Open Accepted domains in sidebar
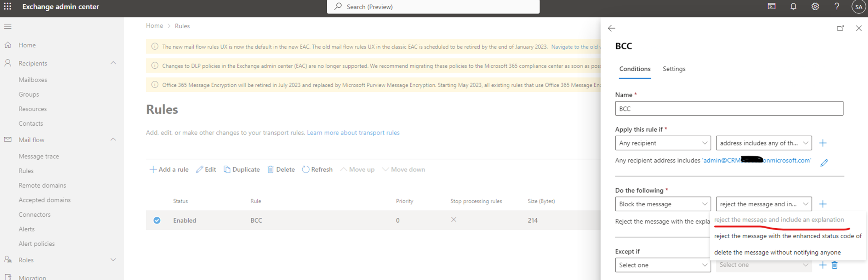The image size is (868, 280). coord(45,200)
